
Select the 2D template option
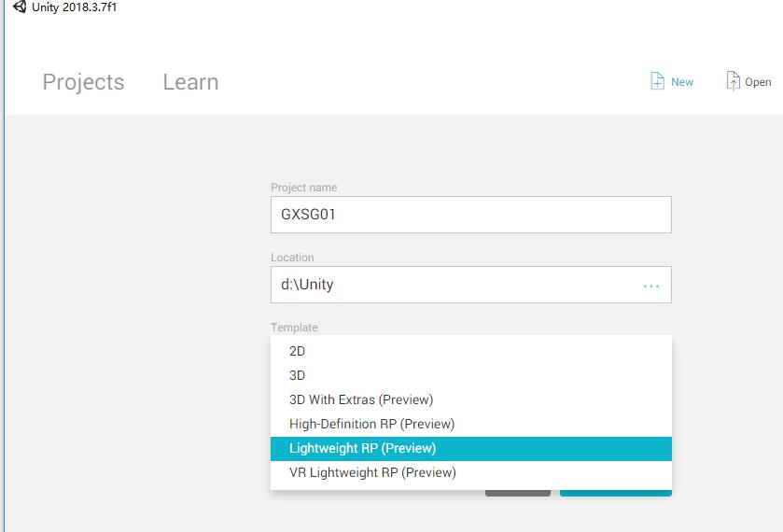point(471,351)
